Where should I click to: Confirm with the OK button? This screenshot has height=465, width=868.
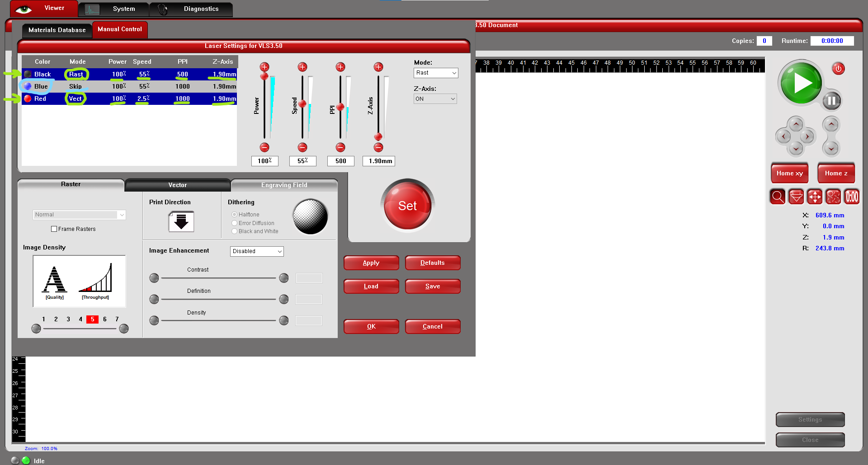pyautogui.click(x=371, y=327)
